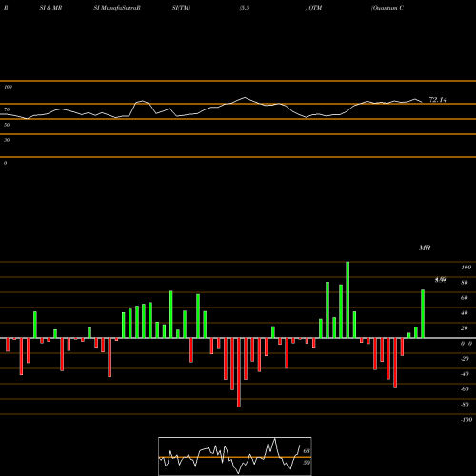476x476 pixels.
Task: Click the deepest red MR bar
Action: tap(239, 372)
